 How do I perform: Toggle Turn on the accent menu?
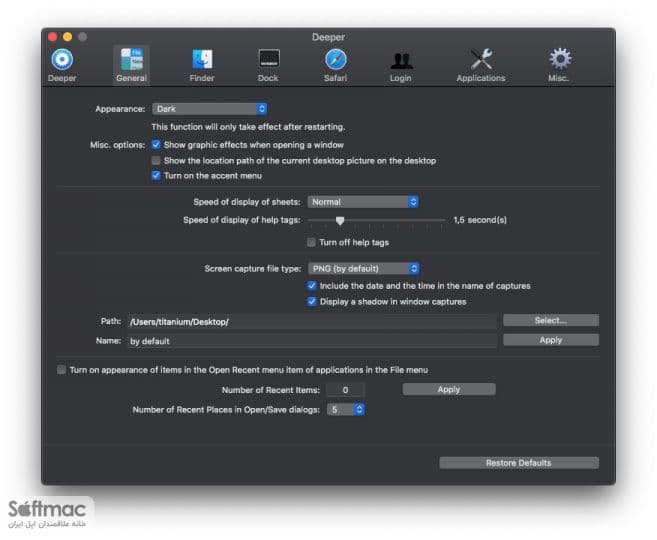[156, 176]
